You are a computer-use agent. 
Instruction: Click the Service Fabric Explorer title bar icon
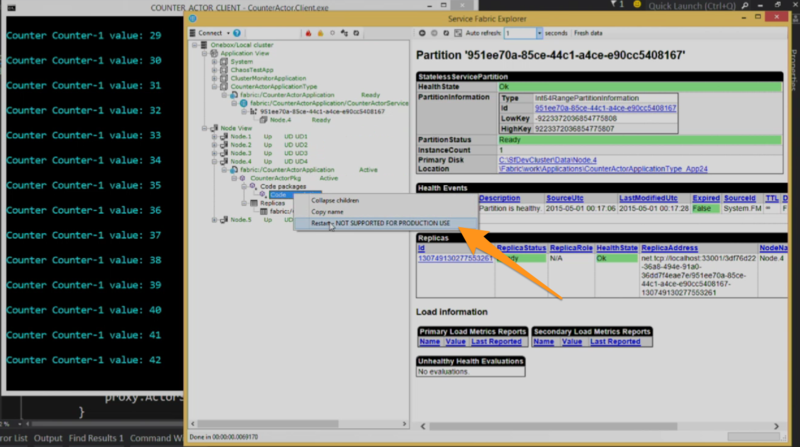coord(192,18)
